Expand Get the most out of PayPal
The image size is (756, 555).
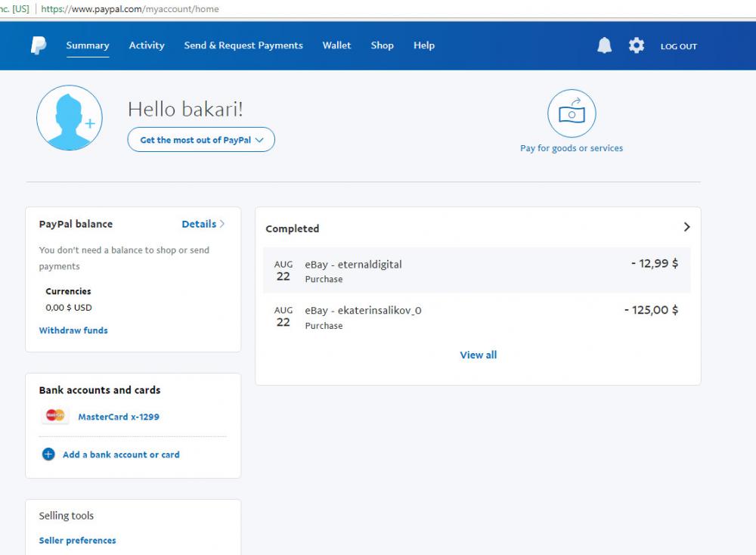[201, 140]
